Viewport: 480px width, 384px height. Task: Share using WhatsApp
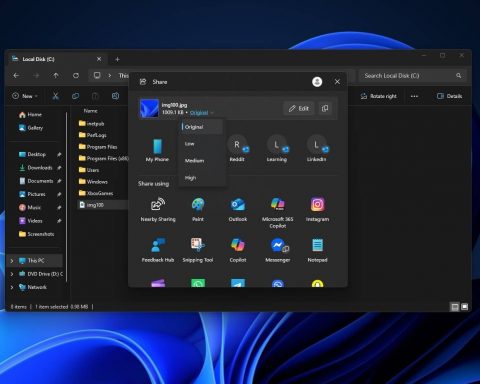[x=198, y=283]
